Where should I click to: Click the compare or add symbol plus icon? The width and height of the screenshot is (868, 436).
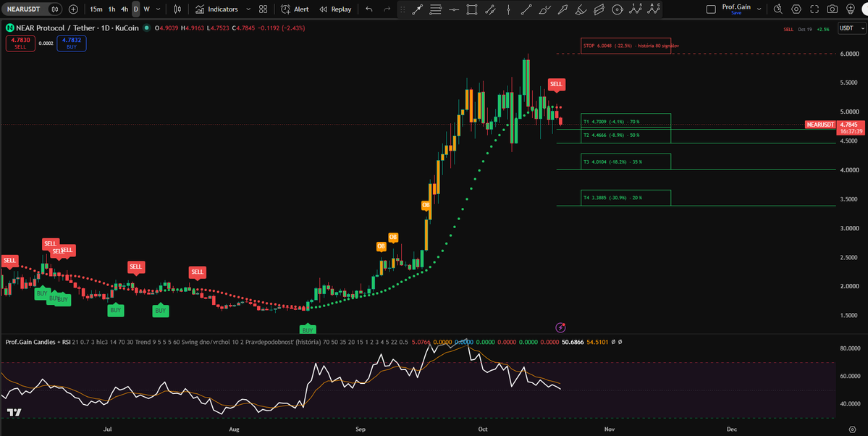pos(73,9)
